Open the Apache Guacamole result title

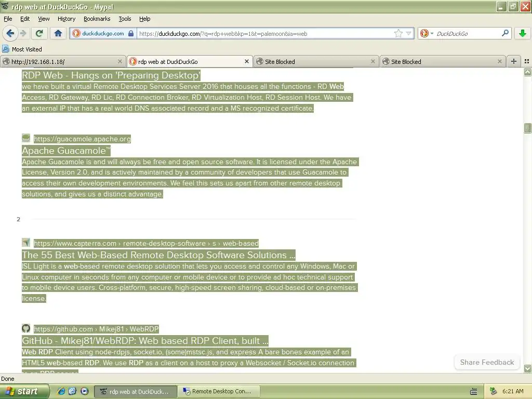tap(66, 151)
